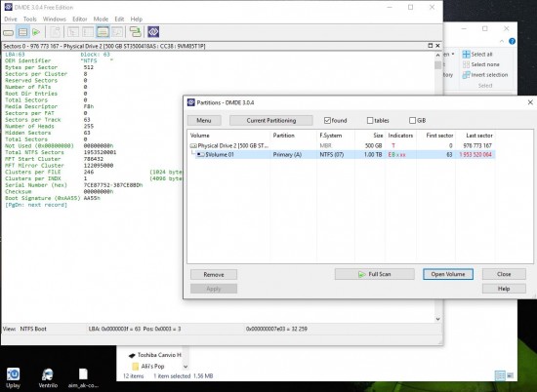
Task: Open Partitions window from the toolbar icon
Action: click(23, 32)
